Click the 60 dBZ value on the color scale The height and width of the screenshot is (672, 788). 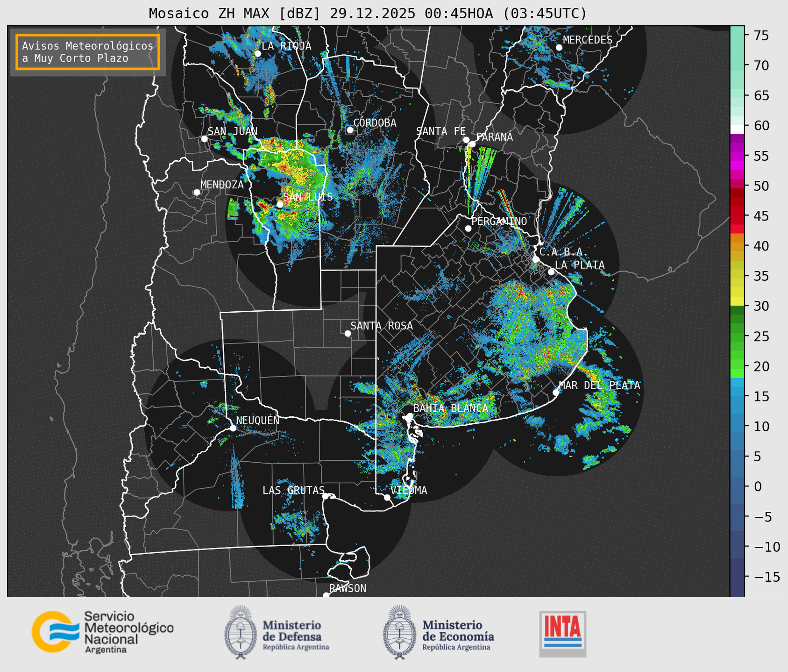click(761, 126)
